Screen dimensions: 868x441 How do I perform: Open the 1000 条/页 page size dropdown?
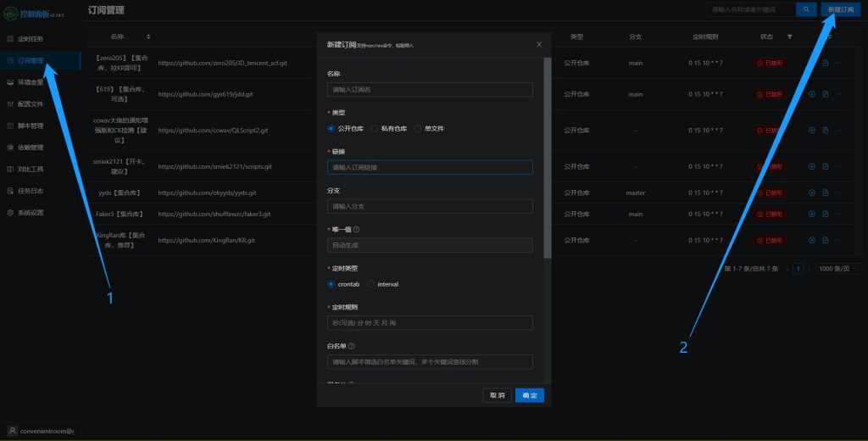pyautogui.click(x=838, y=269)
